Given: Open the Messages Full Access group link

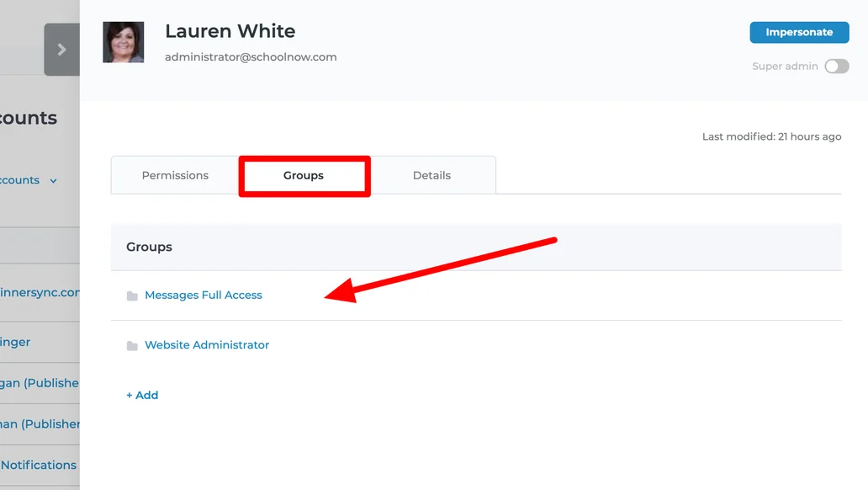Looking at the screenshot, I should point(204,295).
